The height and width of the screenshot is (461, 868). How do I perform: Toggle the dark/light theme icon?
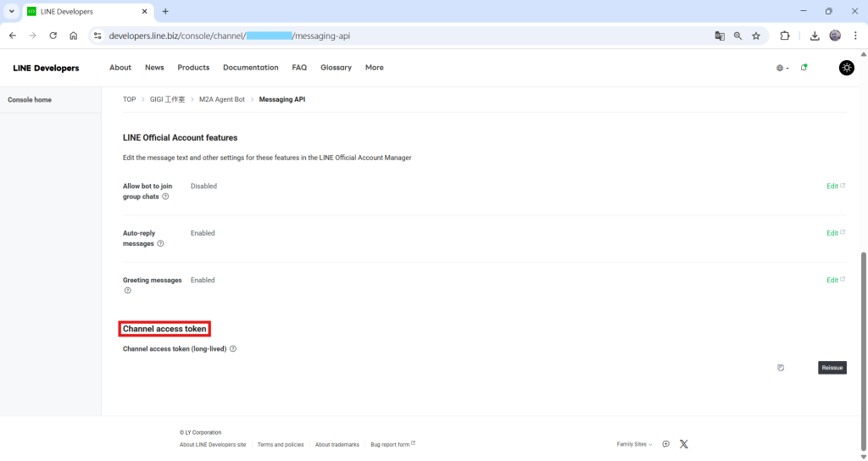(847, 68)
